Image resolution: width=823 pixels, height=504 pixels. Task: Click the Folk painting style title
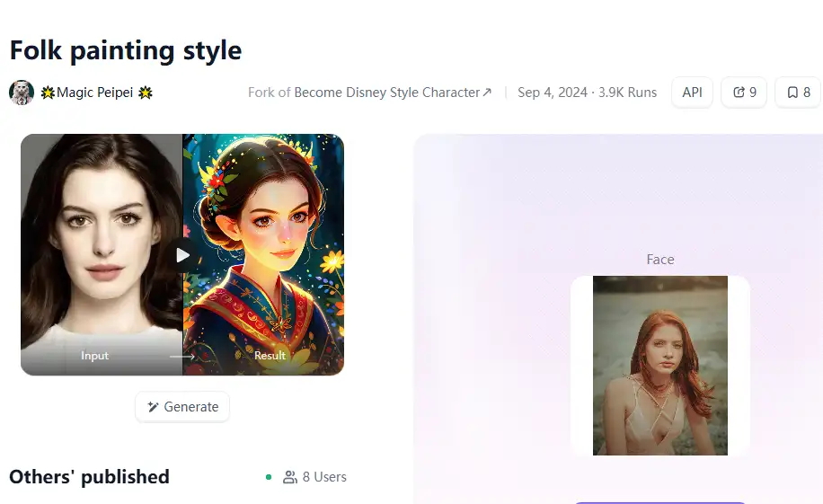tap(126, 50)
